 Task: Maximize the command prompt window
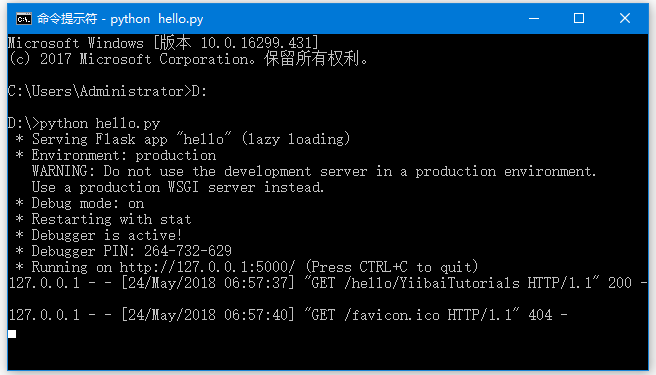(579, 18)
